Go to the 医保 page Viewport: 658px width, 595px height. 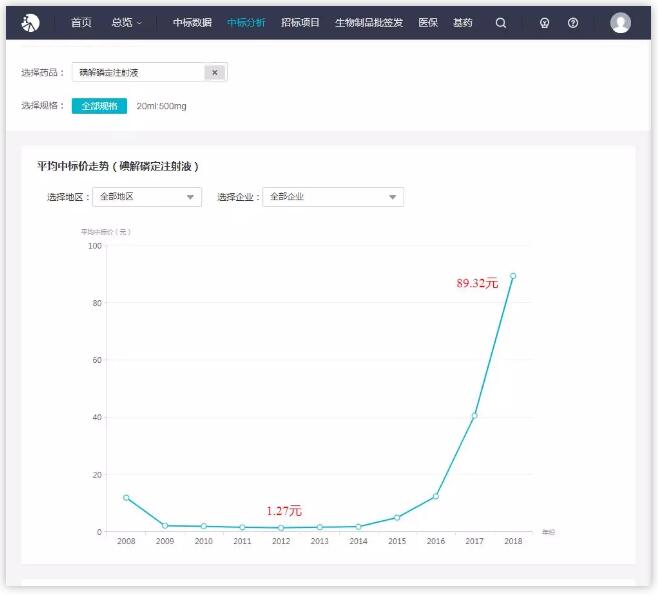(427, 22)
